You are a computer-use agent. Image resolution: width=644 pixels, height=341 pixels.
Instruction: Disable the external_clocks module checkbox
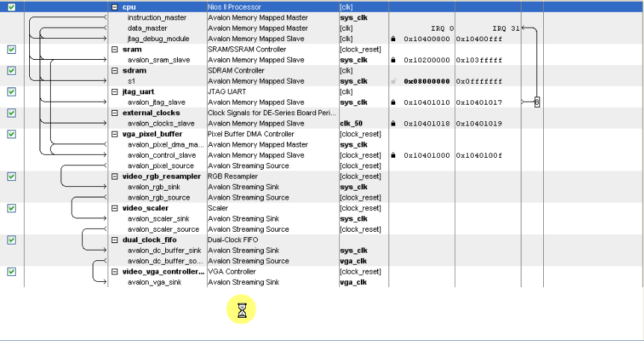pyautogui.click(x=11, y=113)
